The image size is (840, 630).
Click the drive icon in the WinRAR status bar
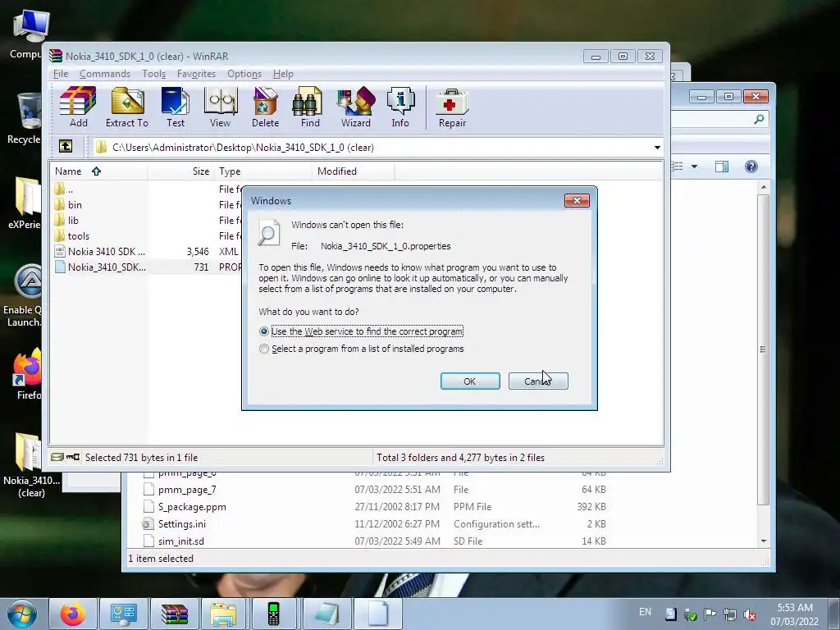(x=57, y=457)
